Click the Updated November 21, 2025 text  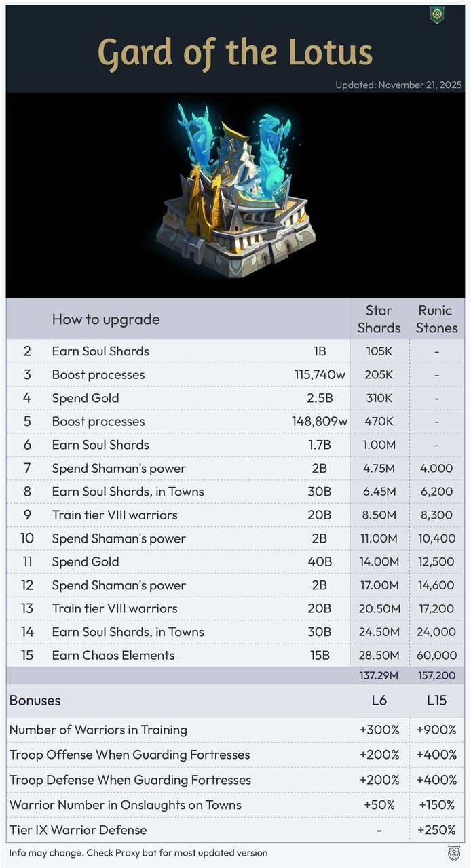click(x=398, y=85)
